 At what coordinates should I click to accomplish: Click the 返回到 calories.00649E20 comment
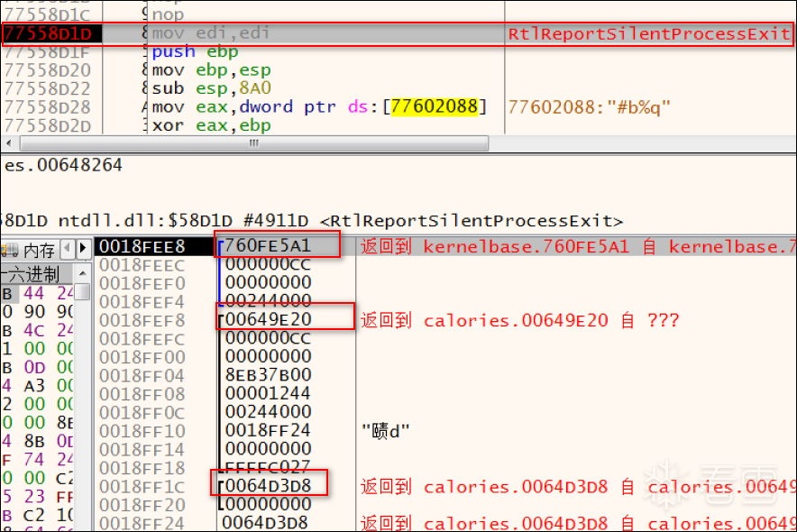[520, 321]
